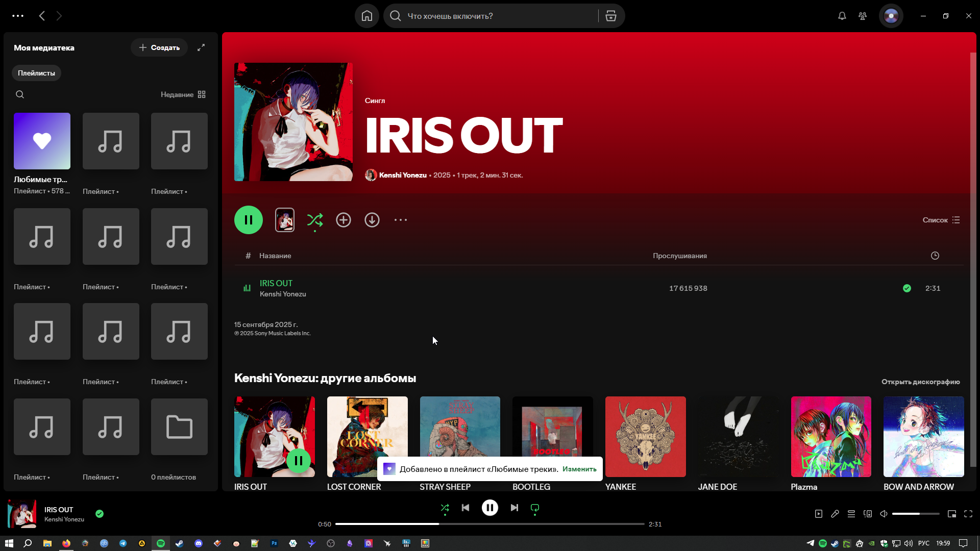Toggle smart shuffle next to album play button
Viewport: 980px width, 551px height.
click(315, 220)
